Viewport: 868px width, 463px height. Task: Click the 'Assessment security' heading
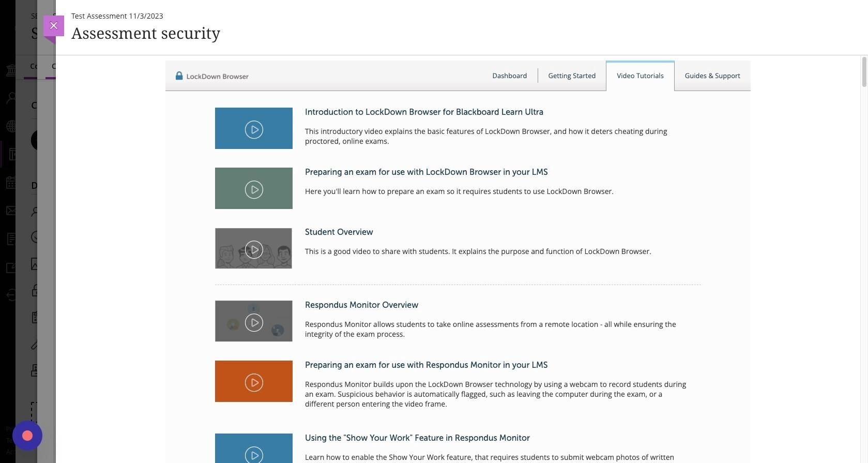click(146, 33)
